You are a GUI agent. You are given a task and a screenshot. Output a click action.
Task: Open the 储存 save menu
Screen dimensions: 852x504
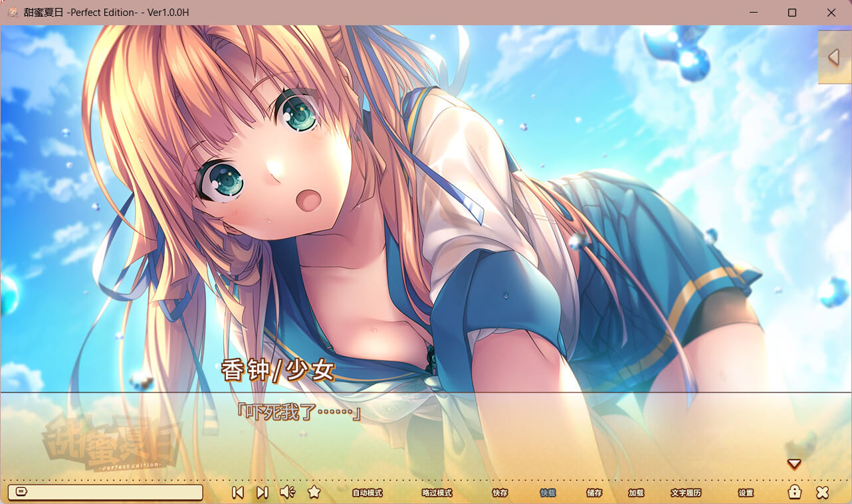pos(594,493)
